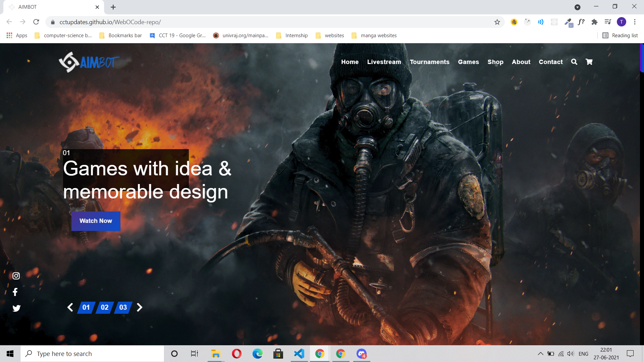Open tab search dropdown in title bar
The height and width of the screenshot is (362, 644).
pos(577,7)
